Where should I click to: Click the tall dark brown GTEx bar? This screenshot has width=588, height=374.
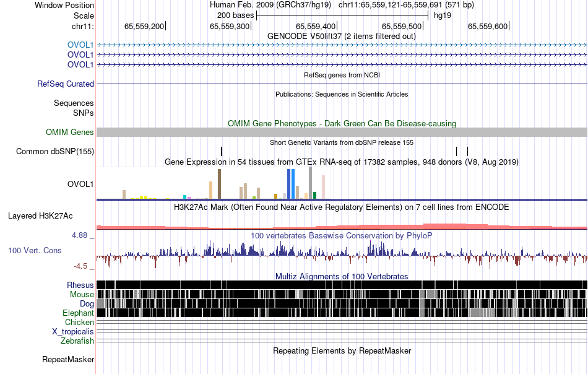(219, 184)
